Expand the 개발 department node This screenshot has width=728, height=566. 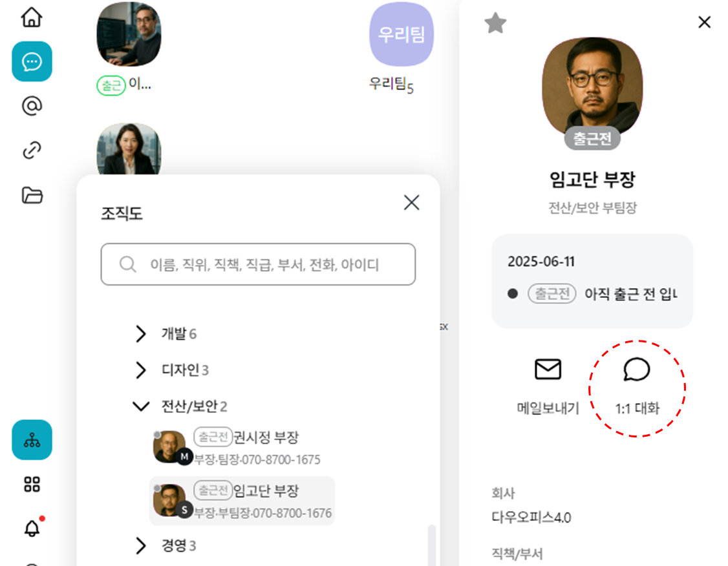pos(140,334)
